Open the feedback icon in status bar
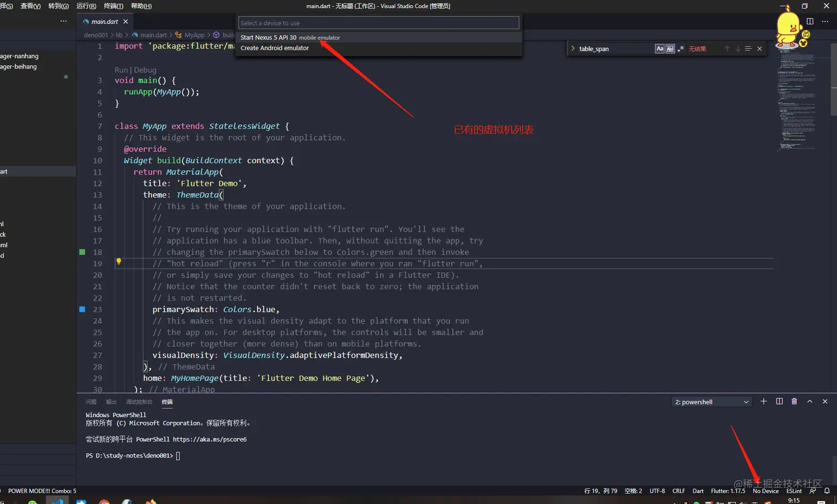 (813, 491)
